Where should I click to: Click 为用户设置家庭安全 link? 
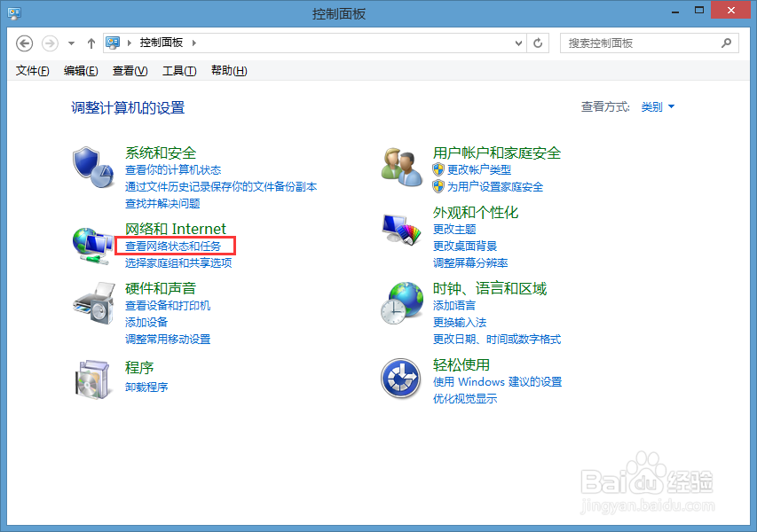pos(495,187)
